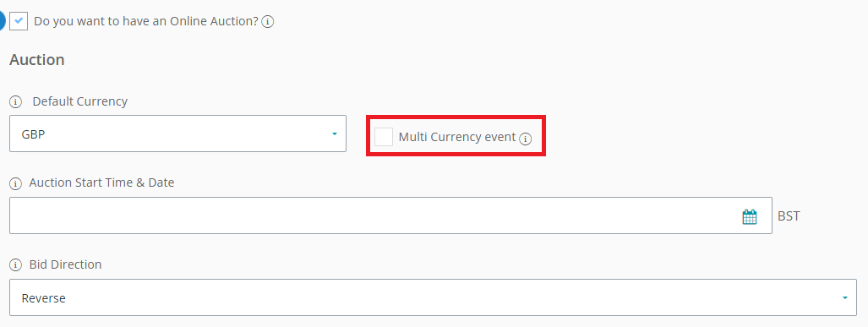Click the BST timezone label
This screenshot has height=327, width=868.
pos(789,215)
